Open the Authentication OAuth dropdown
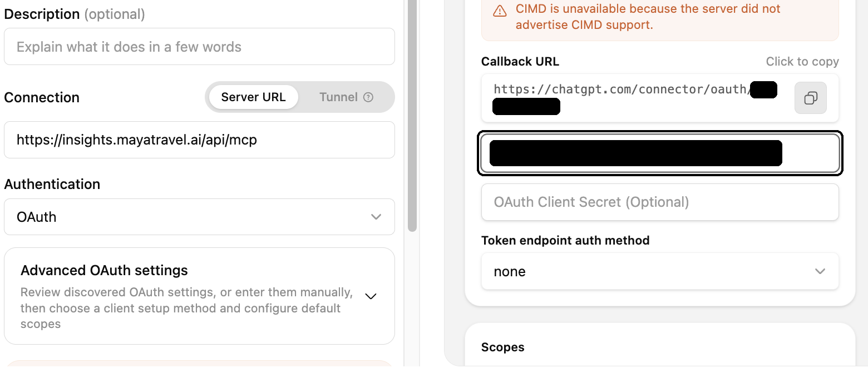Viewport: 868px width, 378px height. click(x=199, y=217)
